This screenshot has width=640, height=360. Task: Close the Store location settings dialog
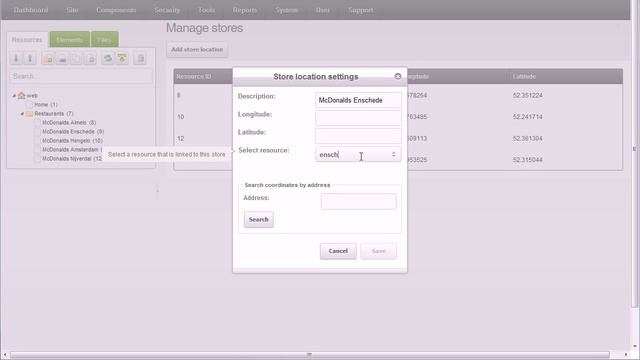tap(398, 76)
